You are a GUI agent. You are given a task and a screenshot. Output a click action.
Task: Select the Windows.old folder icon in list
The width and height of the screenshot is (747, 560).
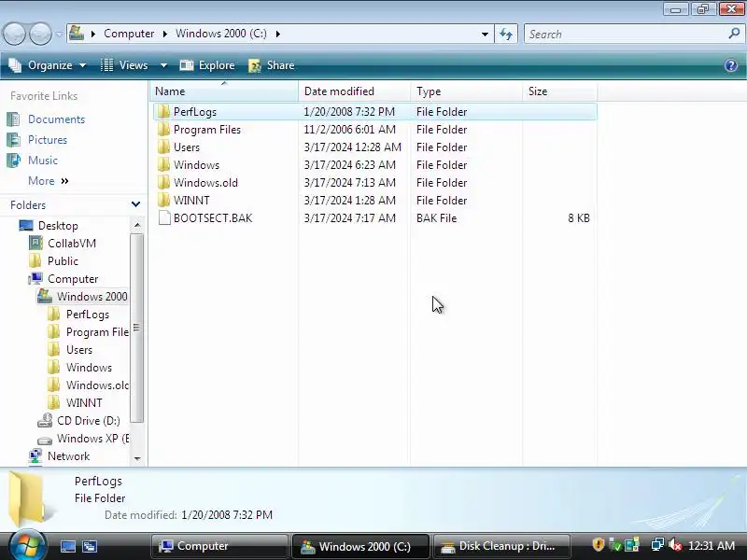[x=163, y=182]
